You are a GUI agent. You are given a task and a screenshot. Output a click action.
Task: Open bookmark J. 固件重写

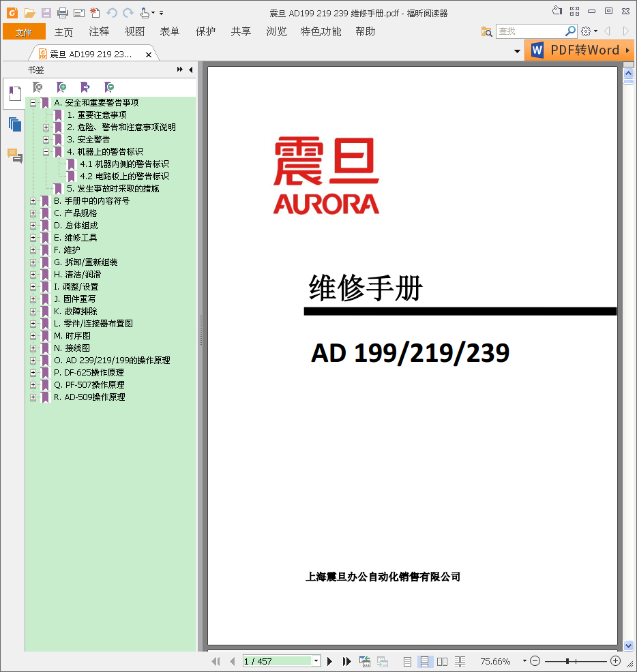coord(74,299)
